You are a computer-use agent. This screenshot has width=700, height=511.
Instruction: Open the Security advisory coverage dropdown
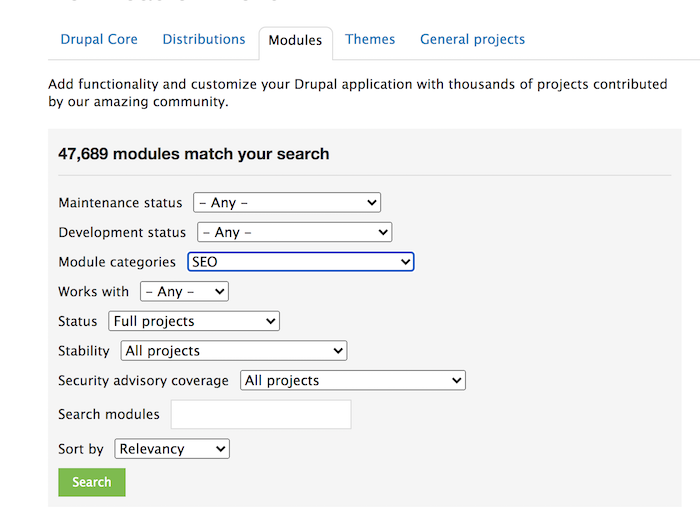pyautogui.click(x=353, y=380)
